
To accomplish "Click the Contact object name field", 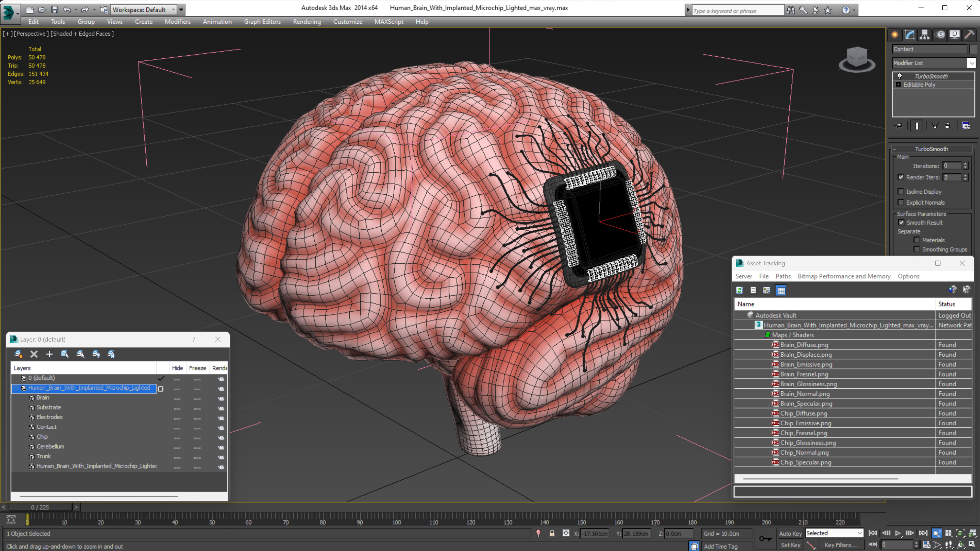I will (x=930, y=49).
